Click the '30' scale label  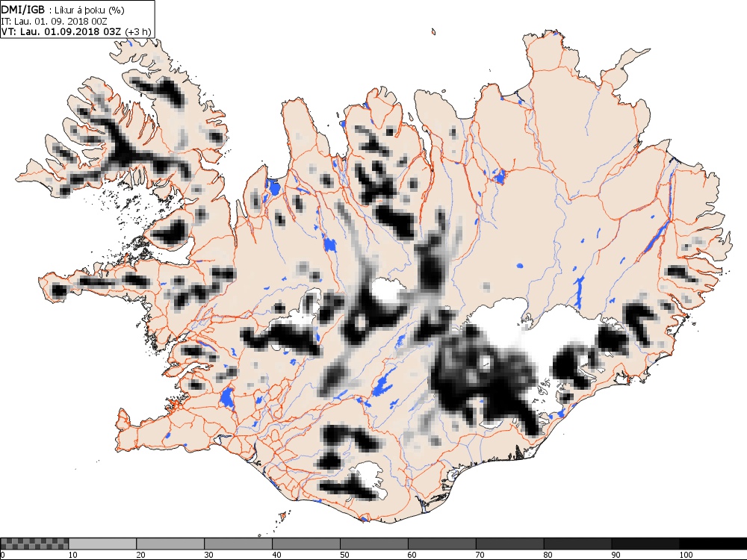pos(208,555)
